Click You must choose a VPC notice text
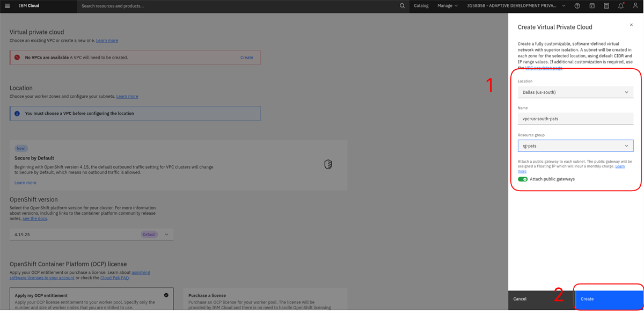This screenshot has width=644, height=313. click(x=79, y=113)
